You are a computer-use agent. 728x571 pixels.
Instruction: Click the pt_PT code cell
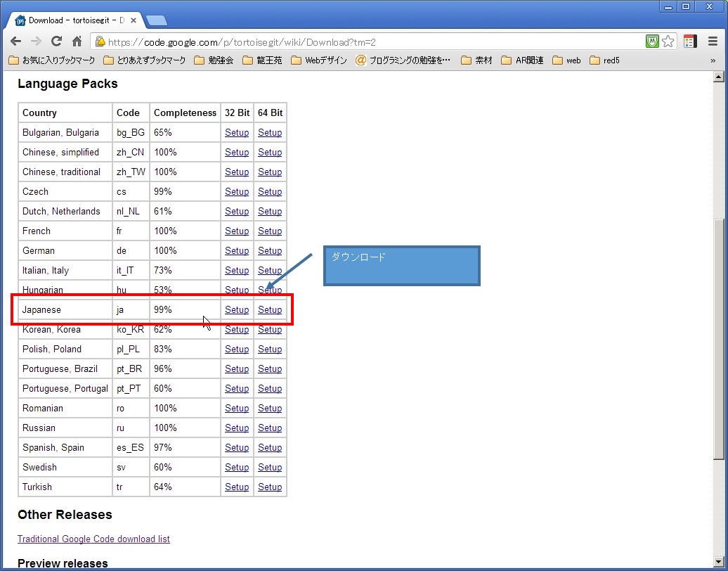coord(131,388)
